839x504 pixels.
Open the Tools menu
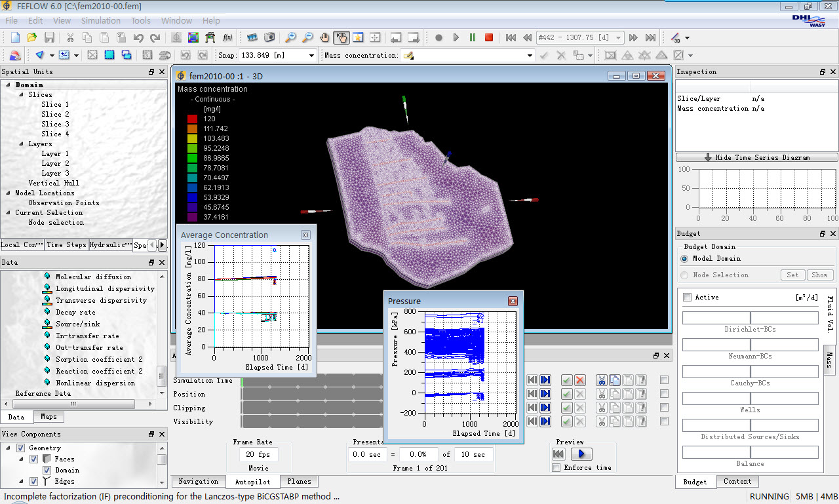(141, 21)
